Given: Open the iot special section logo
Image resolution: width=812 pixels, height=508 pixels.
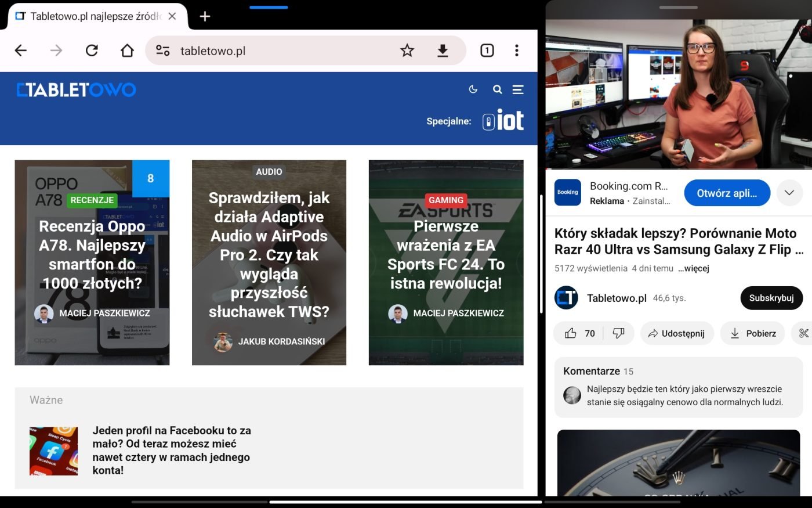Looking at the screenshot, I should [503, 121].
